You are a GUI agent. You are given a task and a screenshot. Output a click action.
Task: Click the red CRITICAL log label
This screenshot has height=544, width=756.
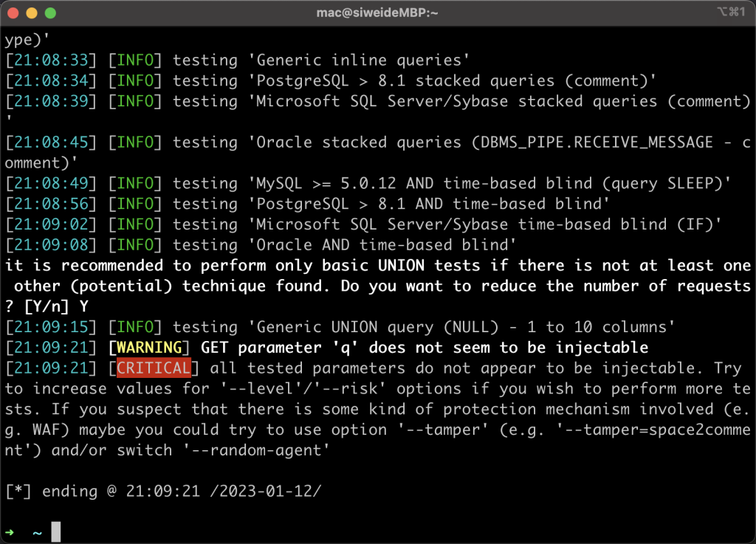pyautogui.click(x=154, y=368)
